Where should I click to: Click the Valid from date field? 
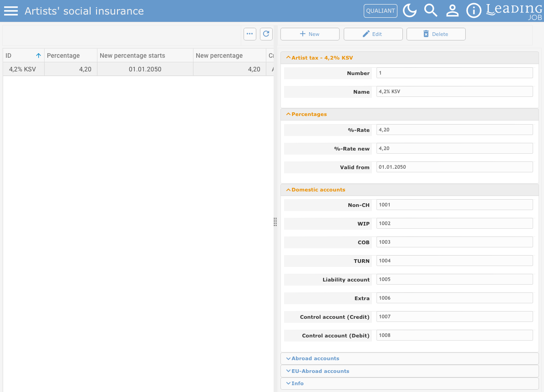[x=454, y=167]
